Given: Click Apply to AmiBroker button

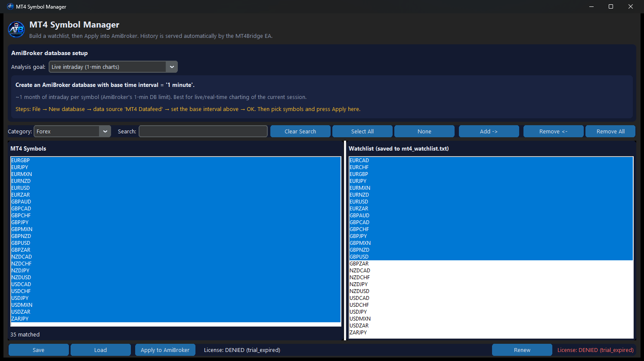Looking at the screenshot, I should click(x=165, y=350).
